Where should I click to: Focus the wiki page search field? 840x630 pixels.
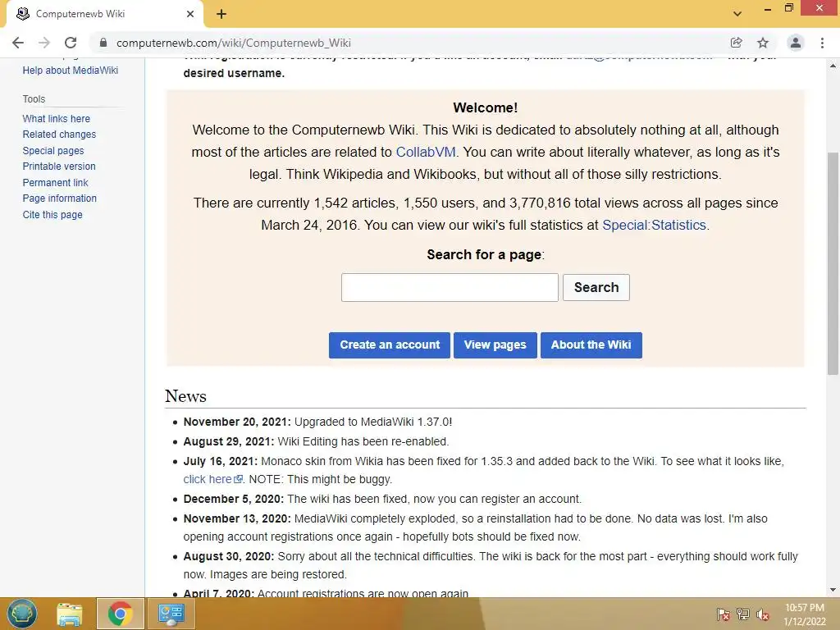(x=450, y=288)
